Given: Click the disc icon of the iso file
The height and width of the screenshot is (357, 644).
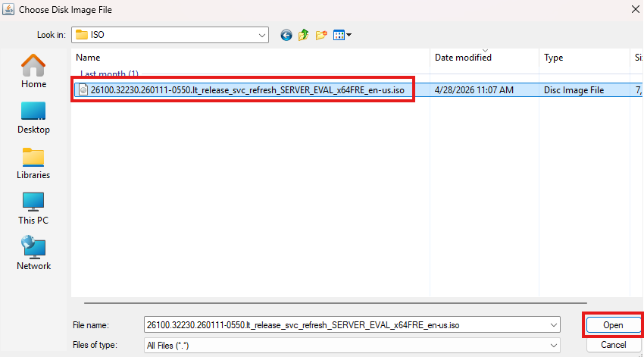Looking at the screenshot, I should (83, 89).
